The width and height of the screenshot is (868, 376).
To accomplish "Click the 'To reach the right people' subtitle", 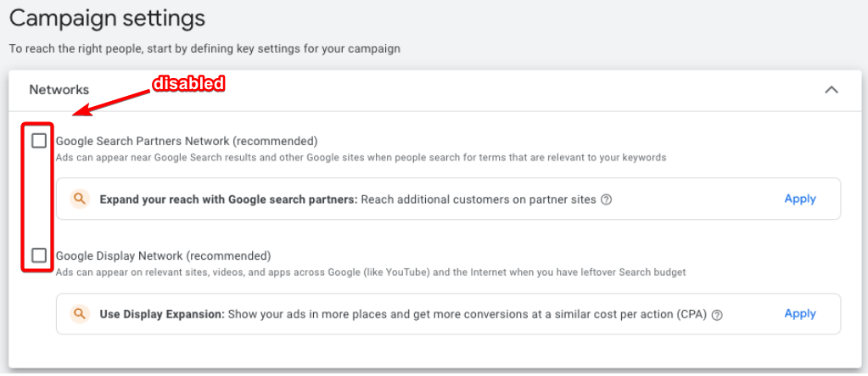I will (204, 48).
